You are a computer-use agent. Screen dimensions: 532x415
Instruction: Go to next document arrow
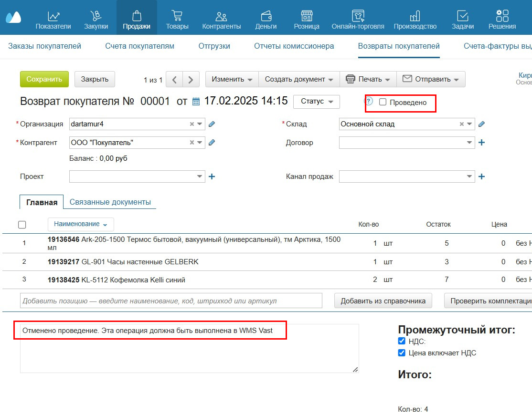[x=191, y=80]
